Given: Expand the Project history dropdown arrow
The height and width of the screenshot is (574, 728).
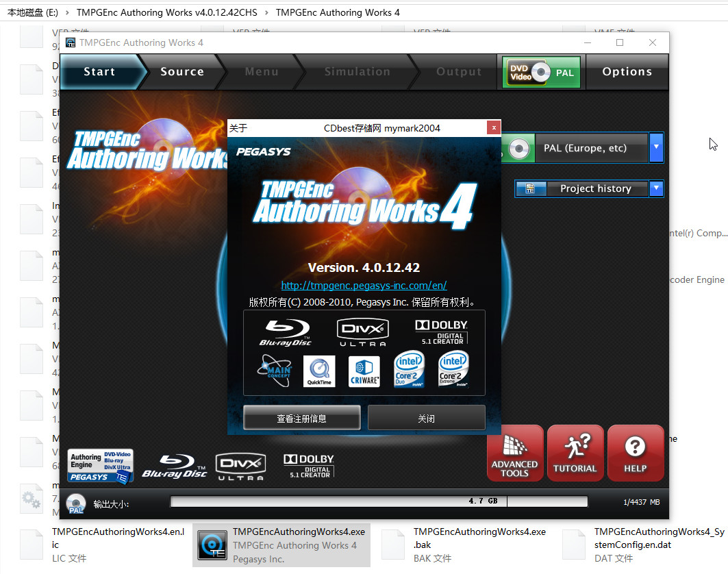Looking at the screenshot, I should [x=656, y=188].
